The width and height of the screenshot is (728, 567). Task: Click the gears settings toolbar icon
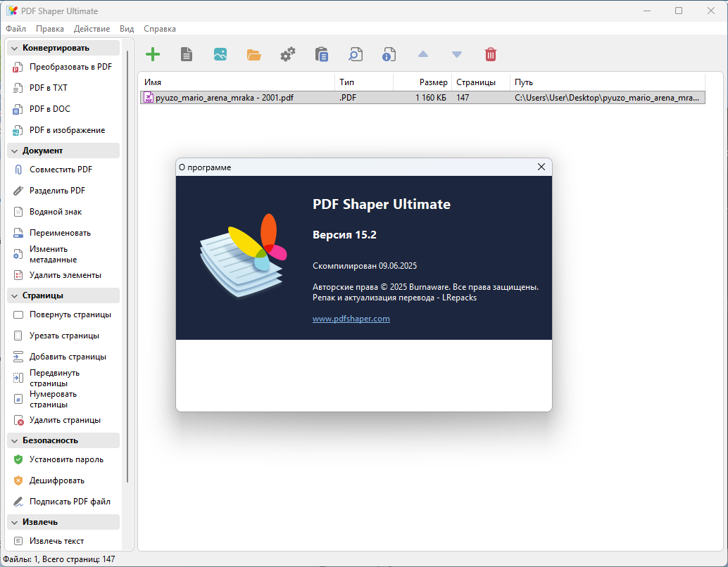[288, 54]
